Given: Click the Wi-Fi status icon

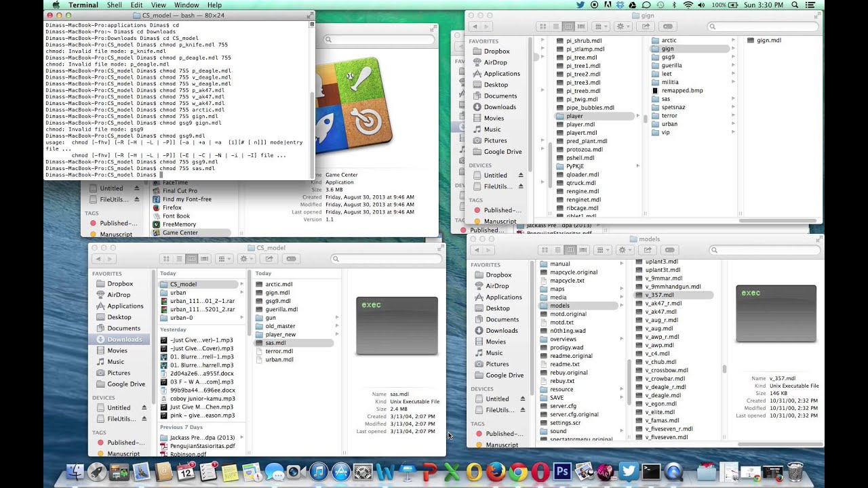Looking at the screenshot, I should click(x=688, y=5).
